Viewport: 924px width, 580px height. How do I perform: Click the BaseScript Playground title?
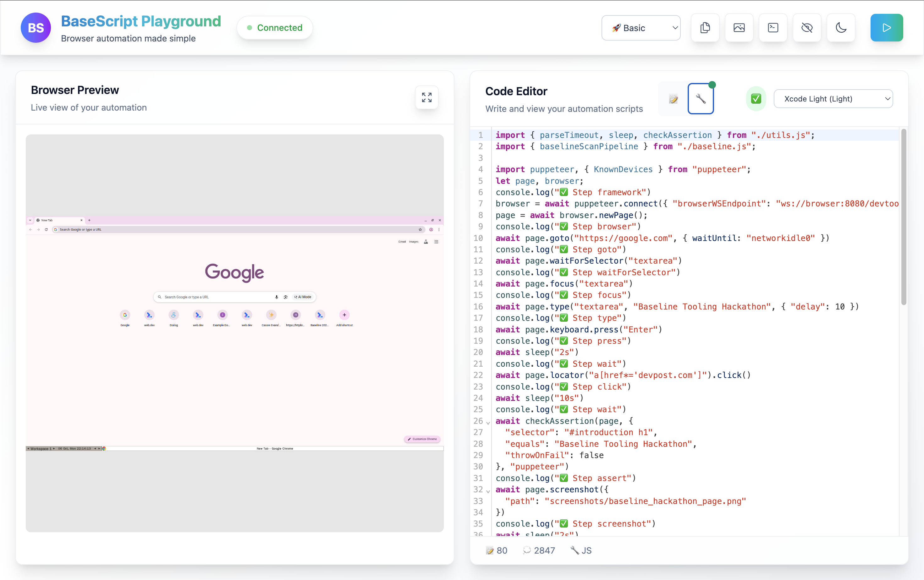pos(141,21)
